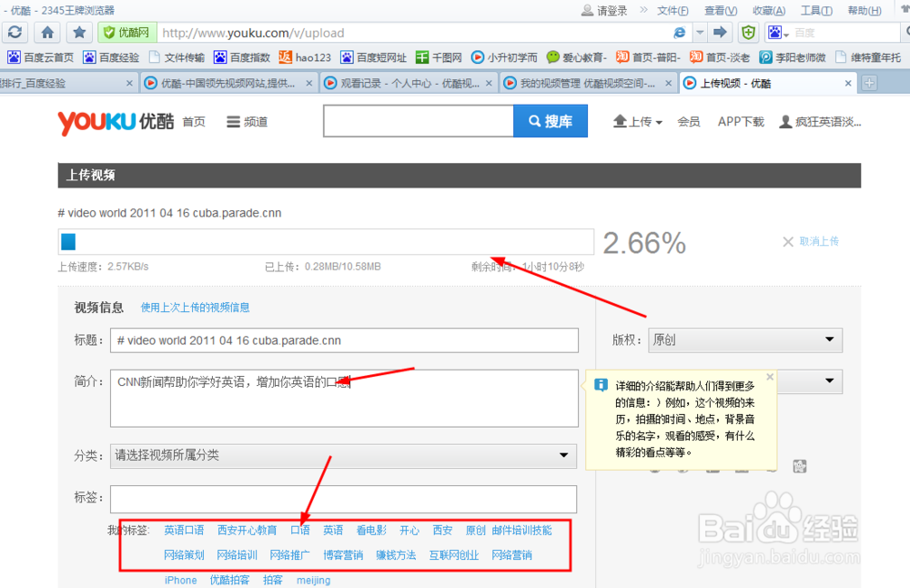Open the 文件(F) menu
This screenshot has height=588, width=910.
[x=672, y=10]
